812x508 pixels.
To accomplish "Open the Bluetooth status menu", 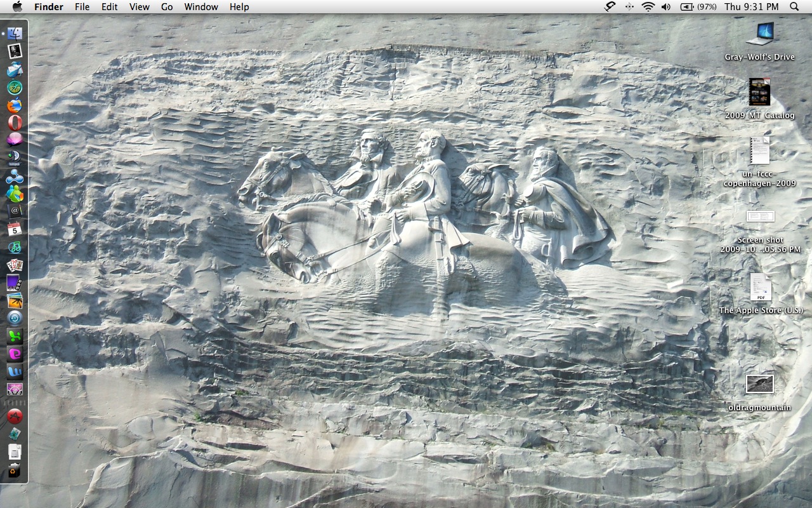I will point(629,6).
